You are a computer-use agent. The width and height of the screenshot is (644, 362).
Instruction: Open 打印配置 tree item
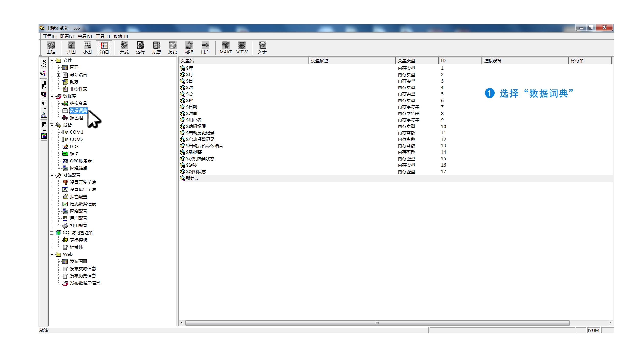pyautogui.click(x=78, y=226)
